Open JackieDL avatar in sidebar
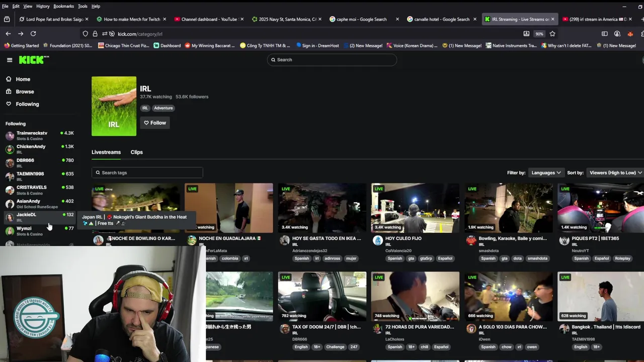The image size is (644, 362). coord(10,217)
